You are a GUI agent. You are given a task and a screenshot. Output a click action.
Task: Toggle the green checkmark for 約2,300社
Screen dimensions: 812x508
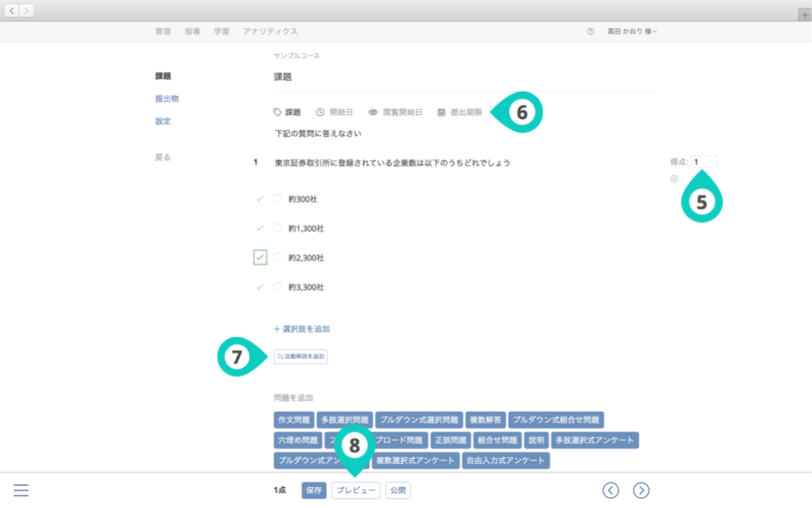[260, 257]
